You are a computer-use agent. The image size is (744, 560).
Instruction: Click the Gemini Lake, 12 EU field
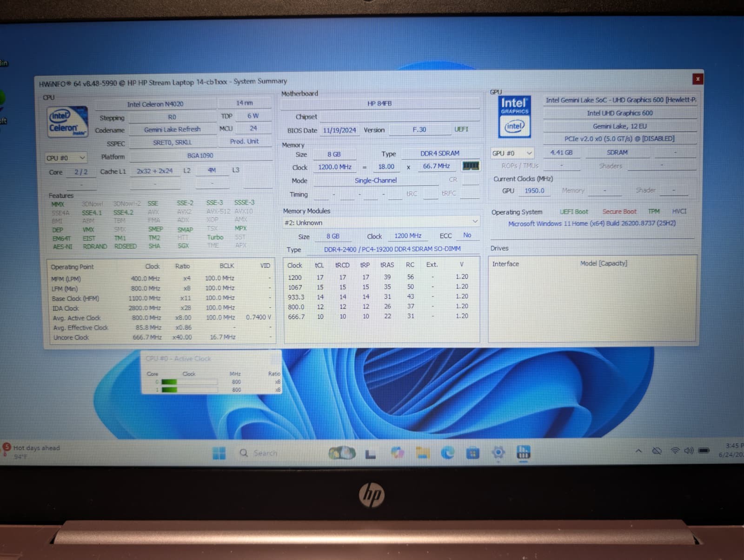coord(620,126)
